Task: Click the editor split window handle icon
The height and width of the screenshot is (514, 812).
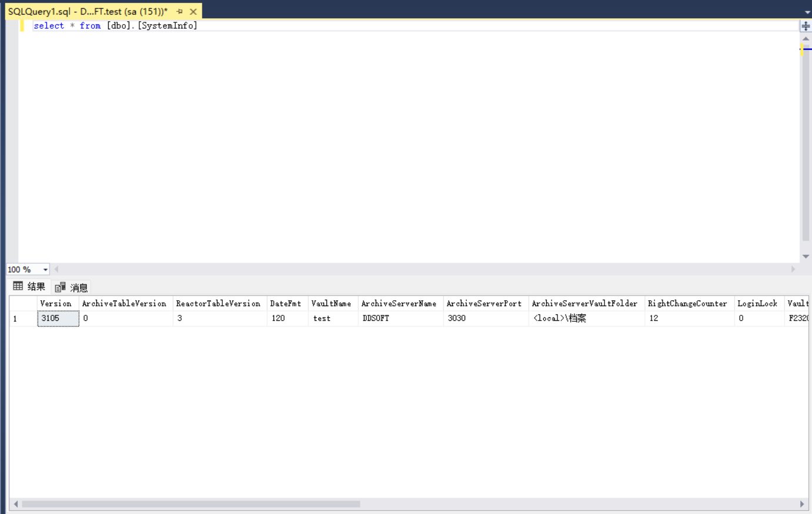Action: coord(806,26)
